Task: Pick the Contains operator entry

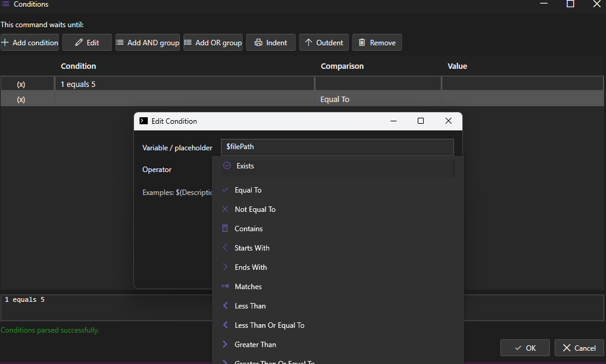Action: [337, 229]
